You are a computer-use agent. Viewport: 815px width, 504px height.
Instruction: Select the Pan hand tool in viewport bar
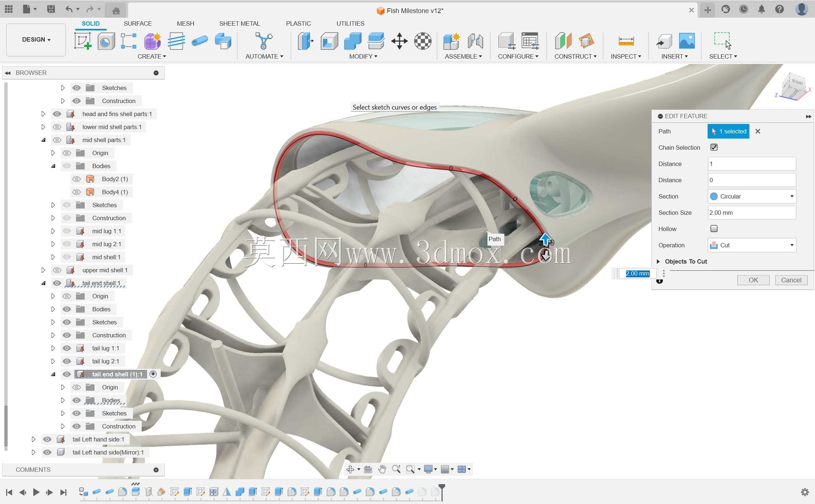(382, 469)
